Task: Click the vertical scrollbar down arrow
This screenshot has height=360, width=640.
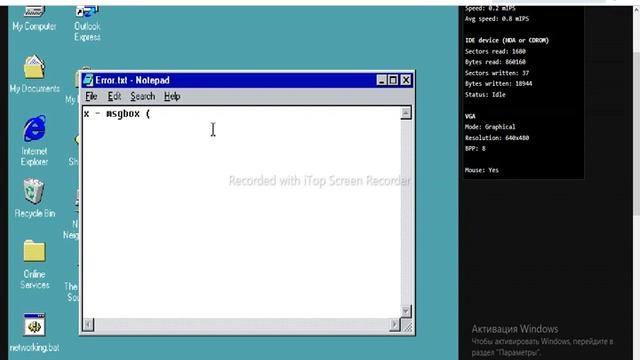Action: tap(406, 311)
